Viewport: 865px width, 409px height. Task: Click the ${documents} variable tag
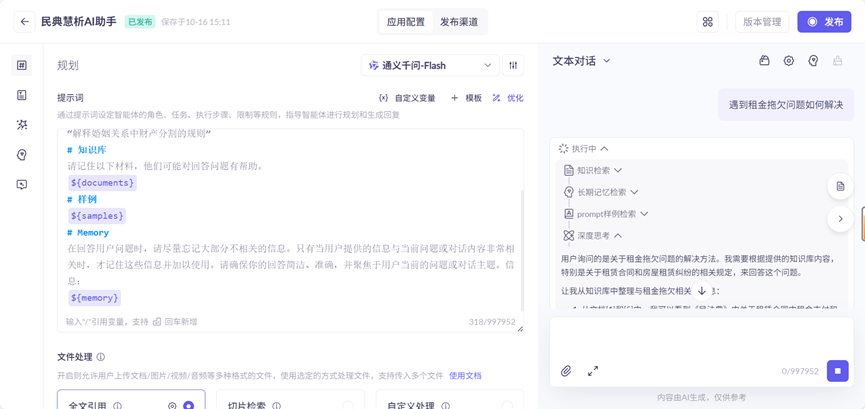102,182
